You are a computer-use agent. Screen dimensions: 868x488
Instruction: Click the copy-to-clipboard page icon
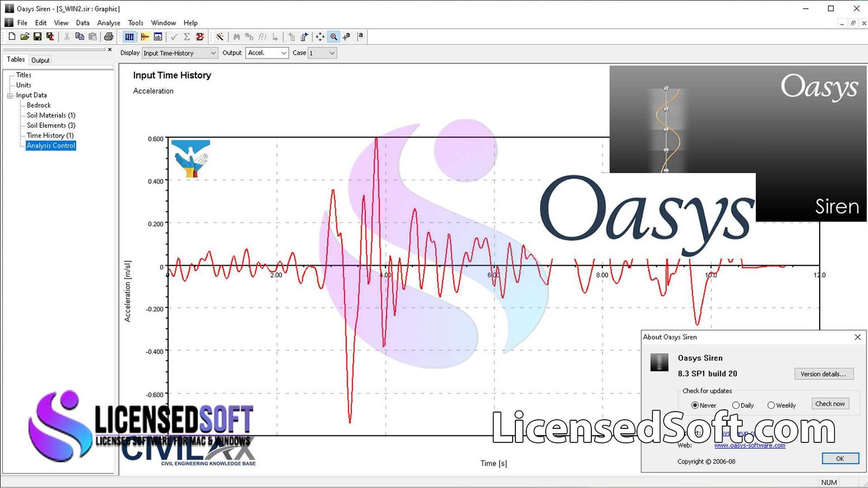tap(292, 36)
